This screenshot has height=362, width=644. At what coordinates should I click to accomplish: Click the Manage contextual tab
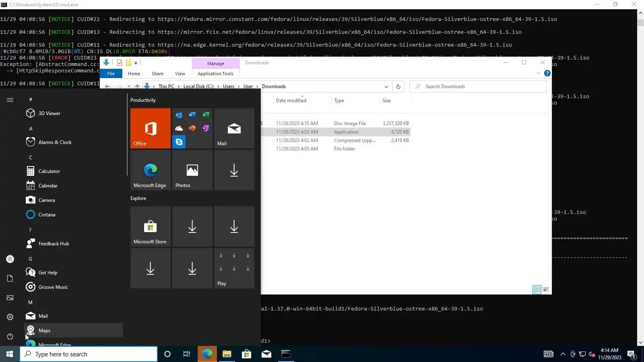click(216, 64)
